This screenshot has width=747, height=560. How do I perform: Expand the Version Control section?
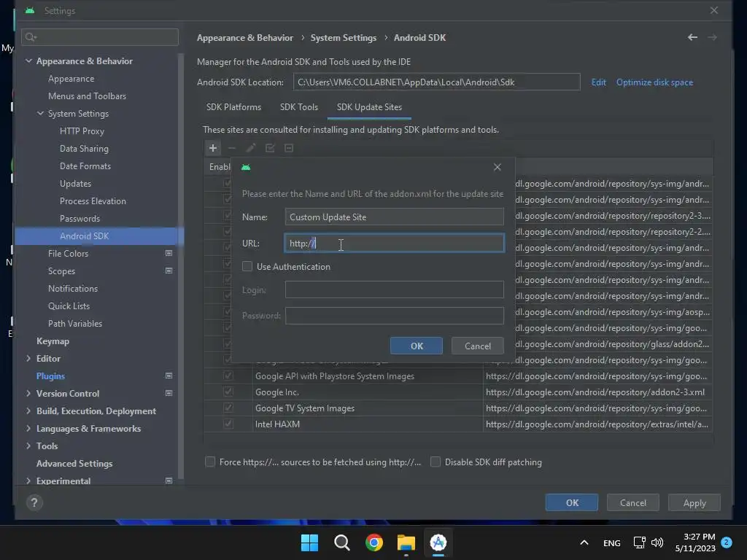pyautogui.click(x=28, y=393)
